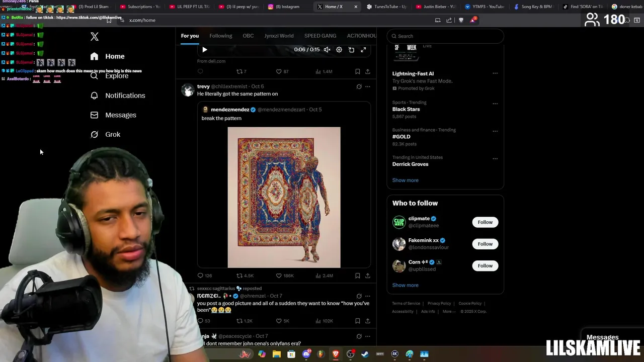
Task: Open more options for Derrick Groves trend
Action: pyautogui.click(x=495, y=159)
